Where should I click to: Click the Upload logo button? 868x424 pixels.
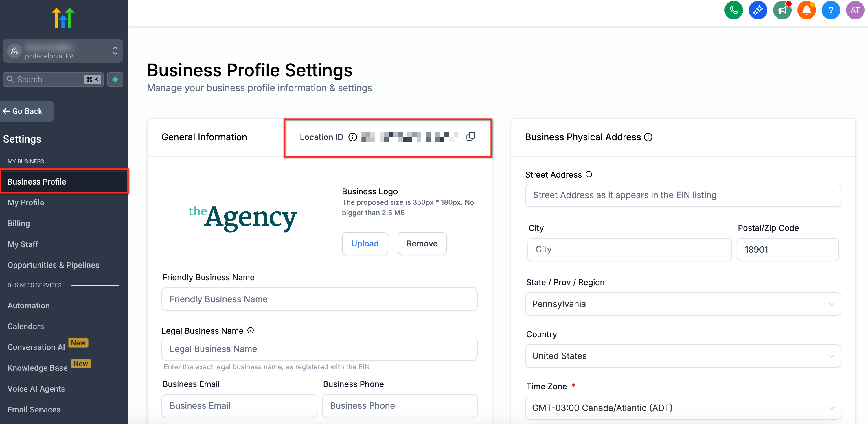click(x=365, y=244)
